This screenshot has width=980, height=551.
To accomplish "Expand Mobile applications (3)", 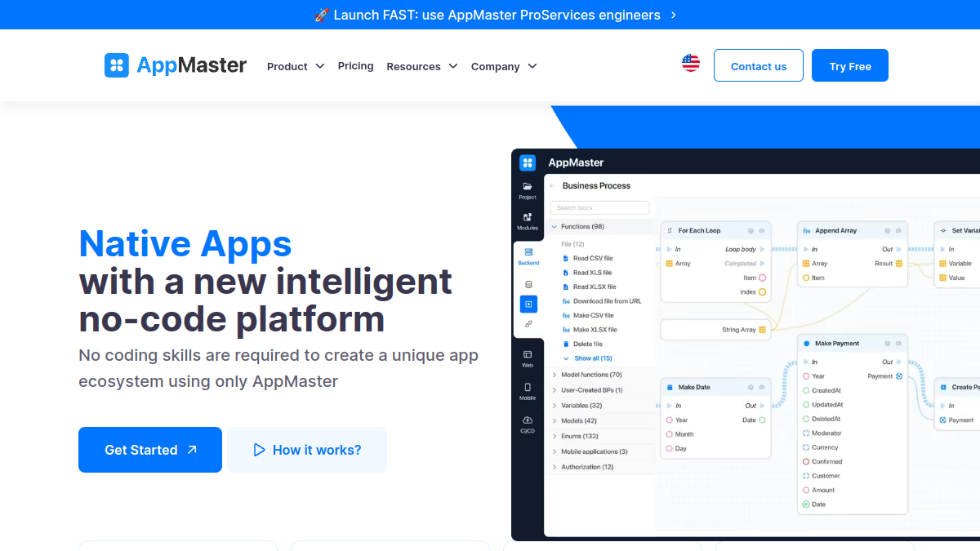I will pos(601,451).
